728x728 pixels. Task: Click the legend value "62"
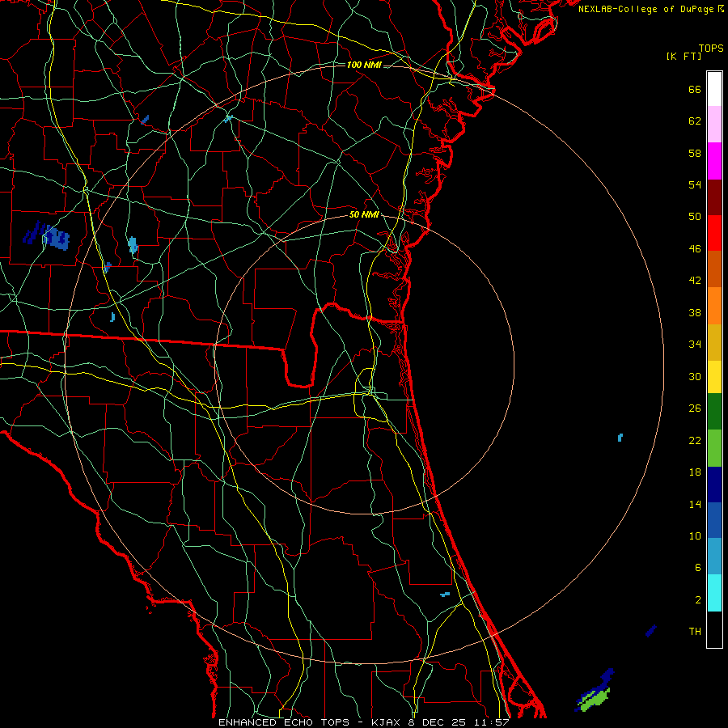(695, 121)
